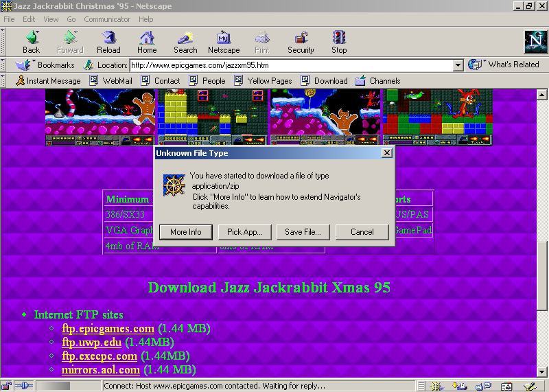Screen dimensions: 549x392
Task: Click third game screenshot with lollipop
Action: [x=325, y=117]
